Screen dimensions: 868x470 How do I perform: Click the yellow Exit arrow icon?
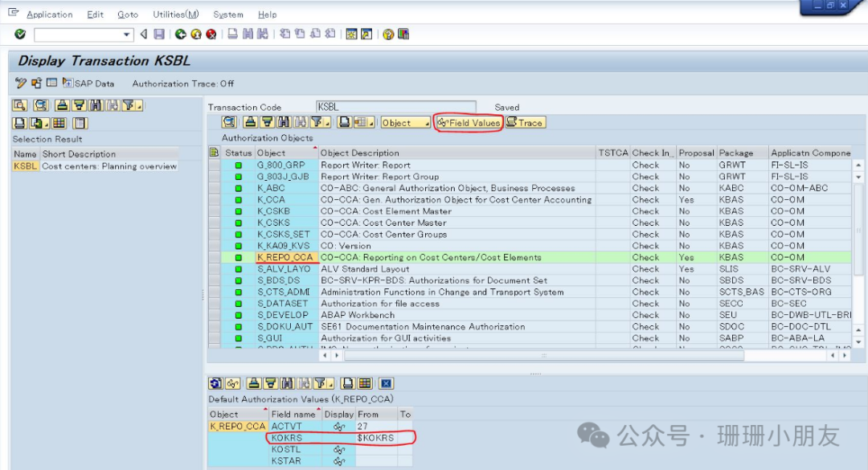(x=195, y=35)
